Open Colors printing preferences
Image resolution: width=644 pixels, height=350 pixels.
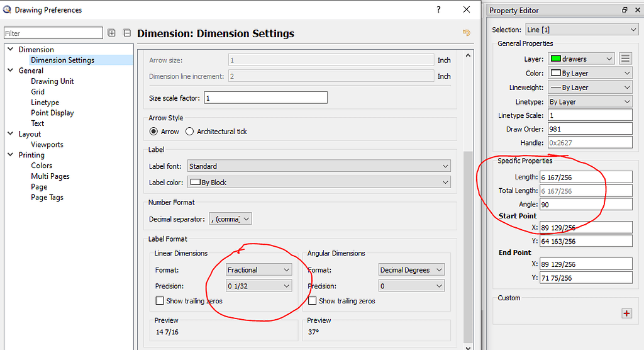click(42, 166)
